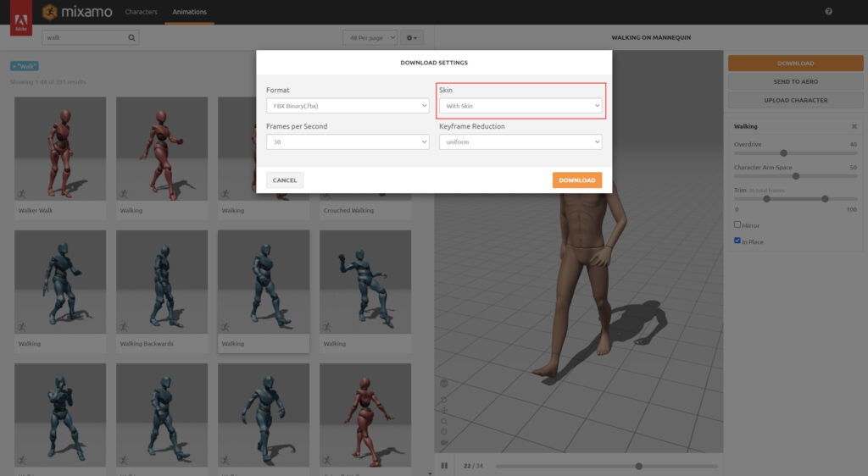Click the search magnifier icon

click(x=131, y=37)
